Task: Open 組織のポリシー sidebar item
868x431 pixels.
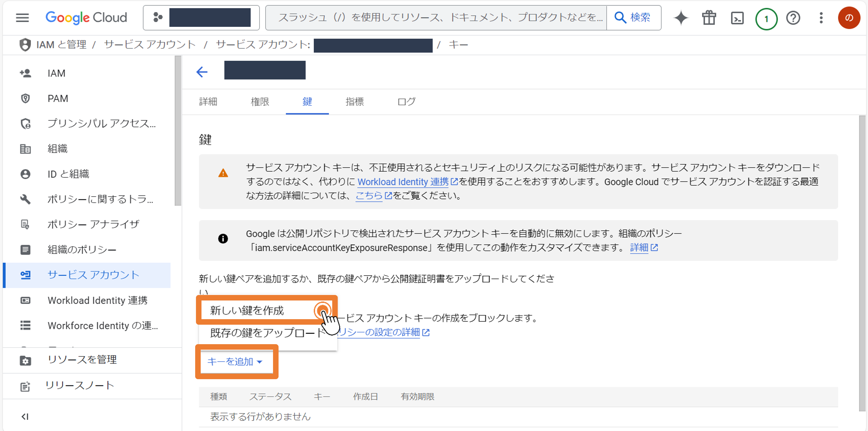Action: click(87, 250)
